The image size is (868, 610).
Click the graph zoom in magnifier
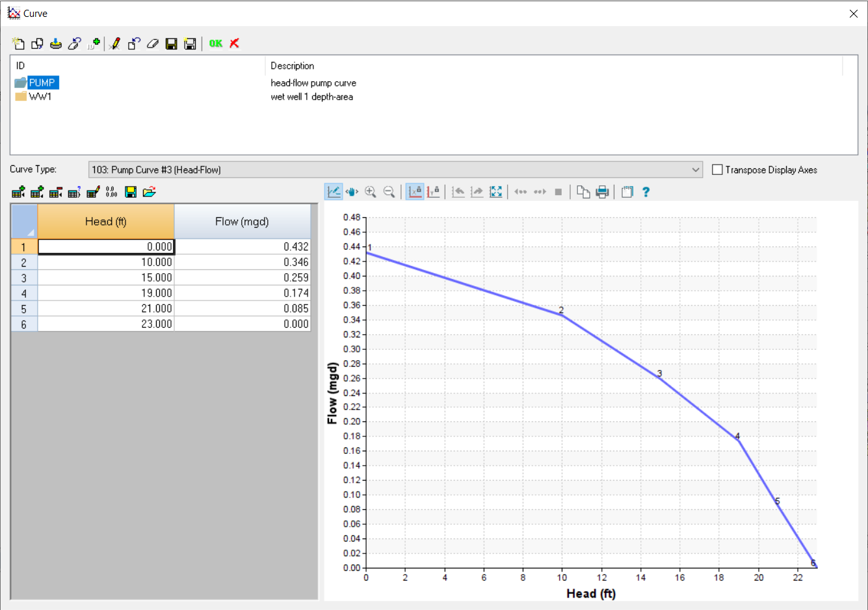[x=371, y=192]
